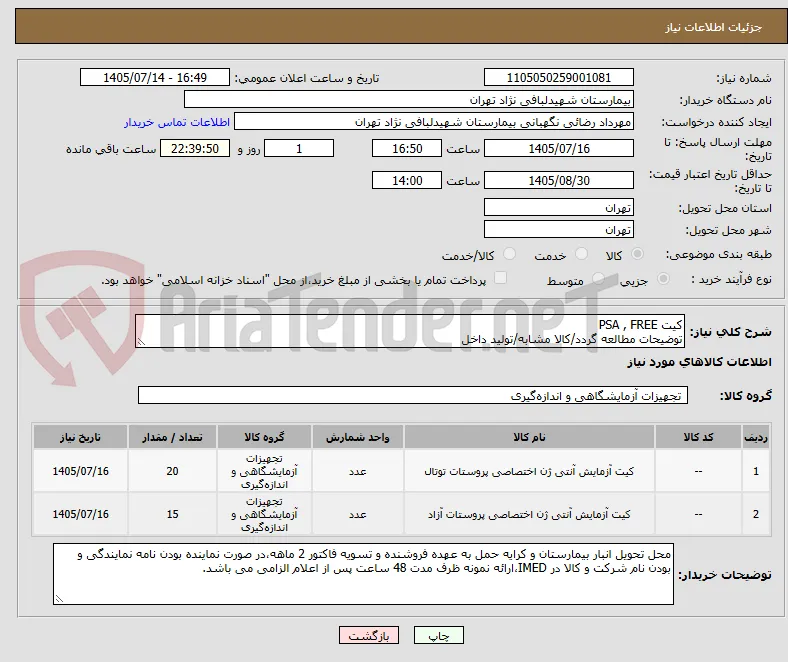Click the نام کالا column header

pyautogui.click(x=529, y=437)
